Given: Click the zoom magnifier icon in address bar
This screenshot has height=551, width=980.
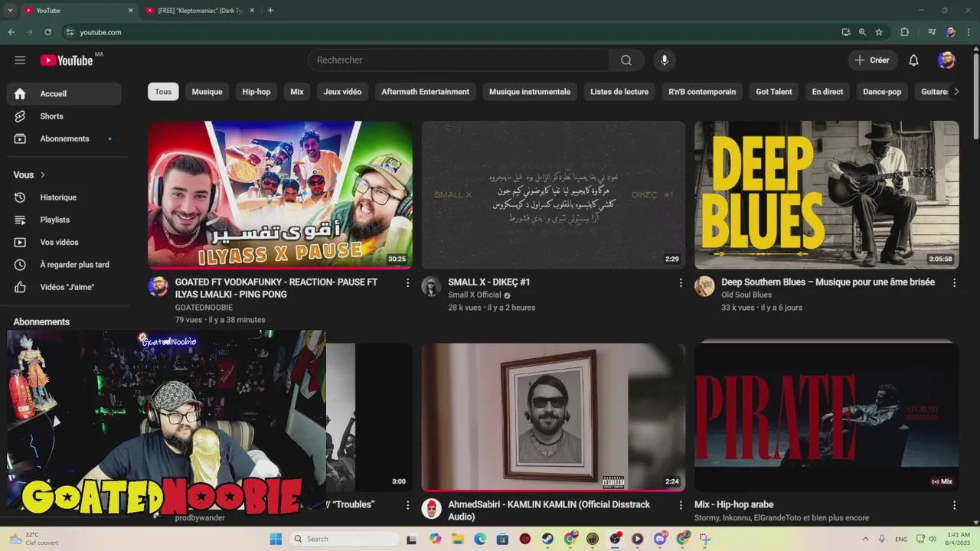Looking at the screenshot, I should [x=862, y=32].
